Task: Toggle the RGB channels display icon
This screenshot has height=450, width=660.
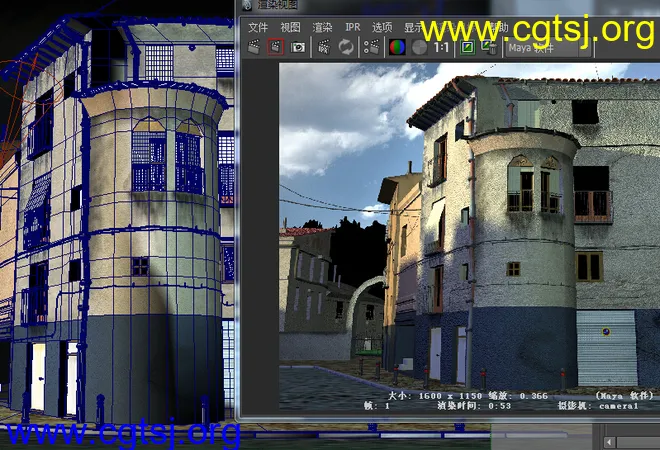Action: (397, 47)
